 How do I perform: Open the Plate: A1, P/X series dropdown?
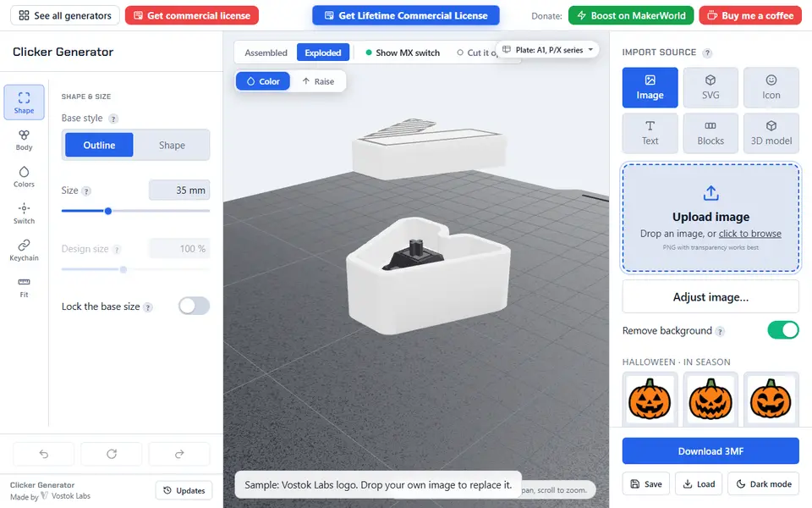tap(547, 50)
